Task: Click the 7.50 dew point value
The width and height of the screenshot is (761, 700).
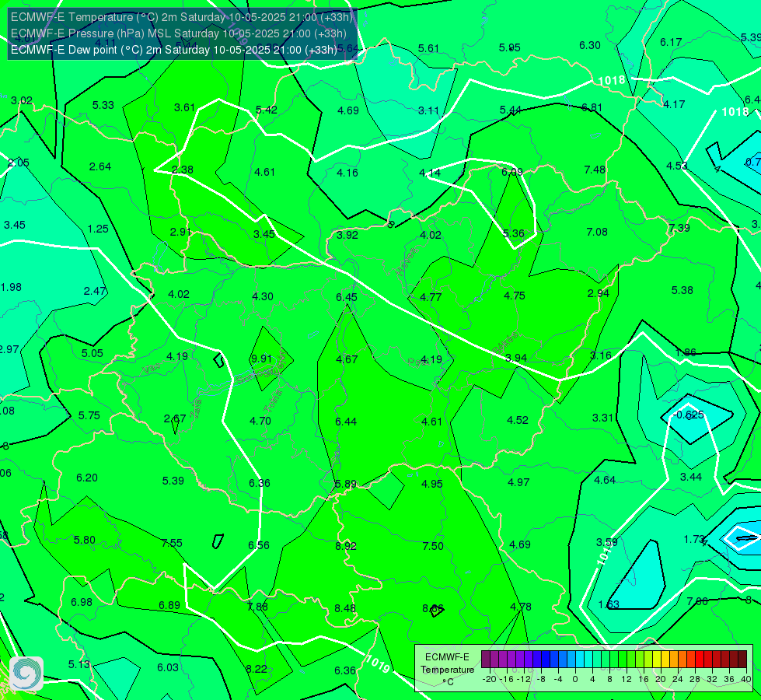Action: tap(433, 546)
